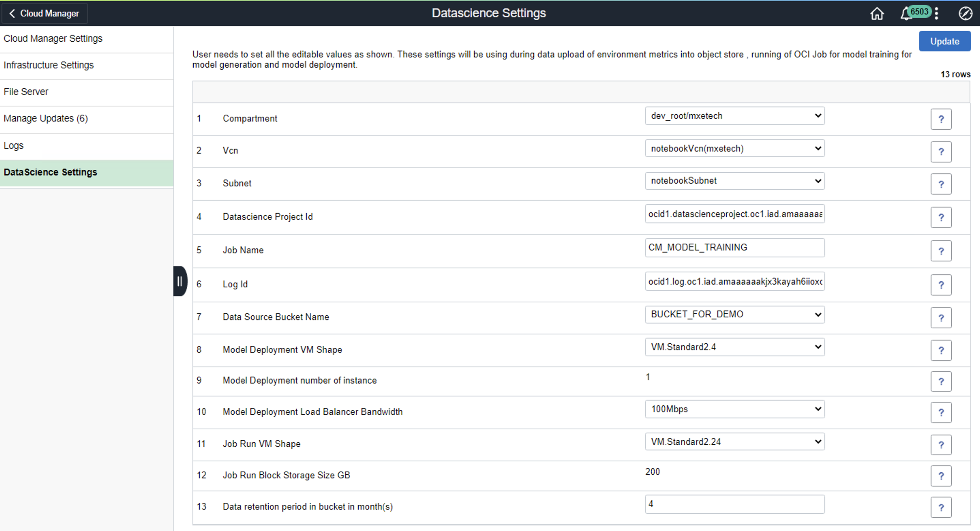Click the Update button
The image size is (980, 531).
pos(944,42)
